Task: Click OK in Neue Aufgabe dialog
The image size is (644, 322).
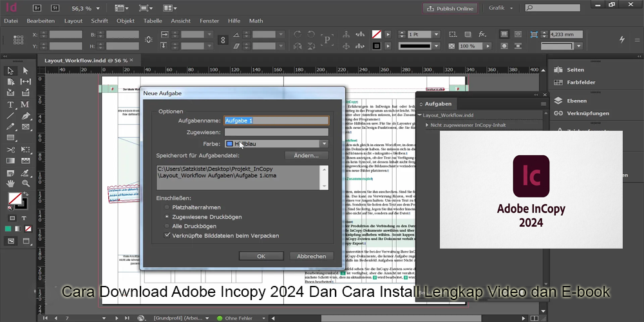Action: coord(261,256)
